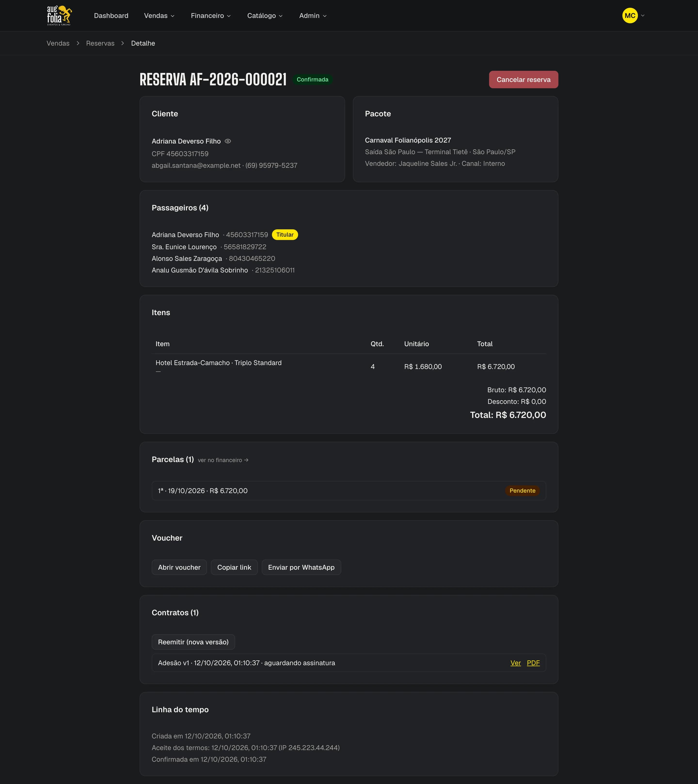The image size is (698, 784).
Task: Click the Adesão v1 contract row
Action: 349,663
